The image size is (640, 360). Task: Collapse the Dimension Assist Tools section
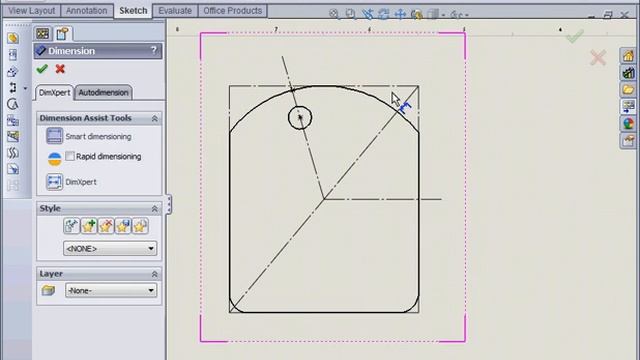click(155, 118)
